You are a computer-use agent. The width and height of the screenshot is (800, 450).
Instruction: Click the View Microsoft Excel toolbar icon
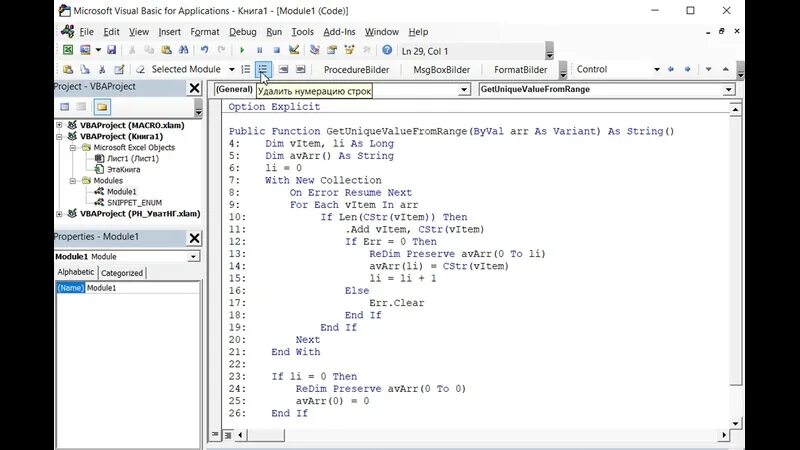pos(68,50)
